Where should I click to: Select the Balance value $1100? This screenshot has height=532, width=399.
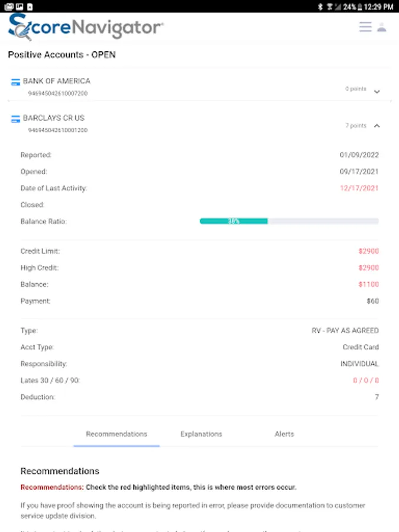368,284
